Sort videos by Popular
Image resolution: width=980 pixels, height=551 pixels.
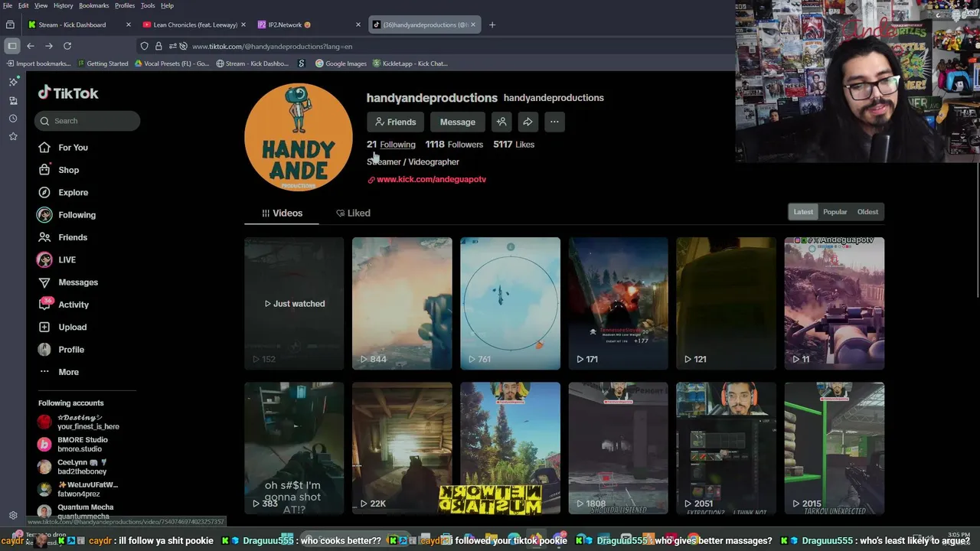835,212
